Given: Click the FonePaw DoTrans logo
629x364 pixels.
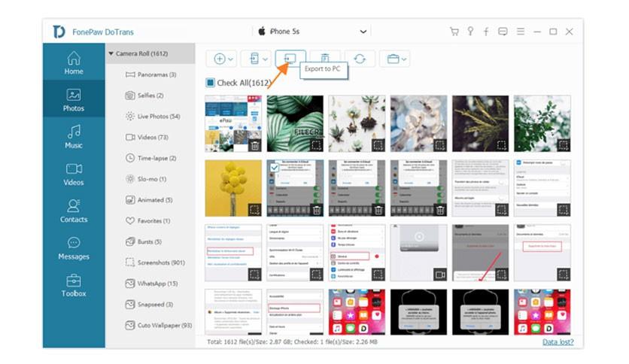Looking at the screenshot, I should pyautogui.click(x=59, y=32).
